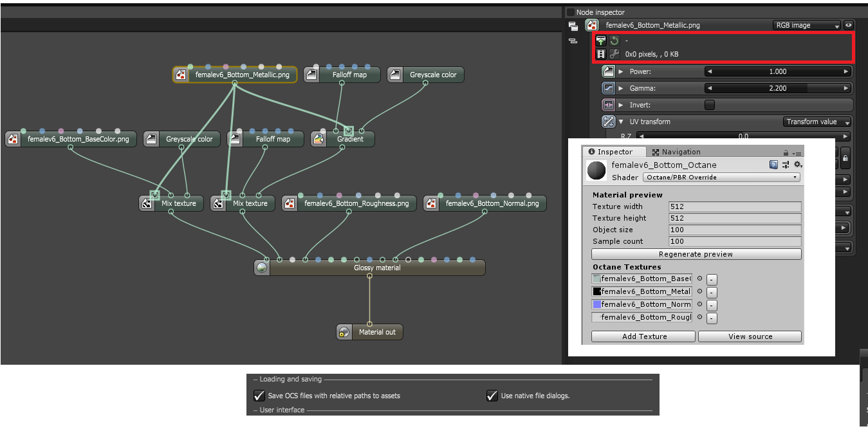Click the load image file icon

tap(601, 41)
